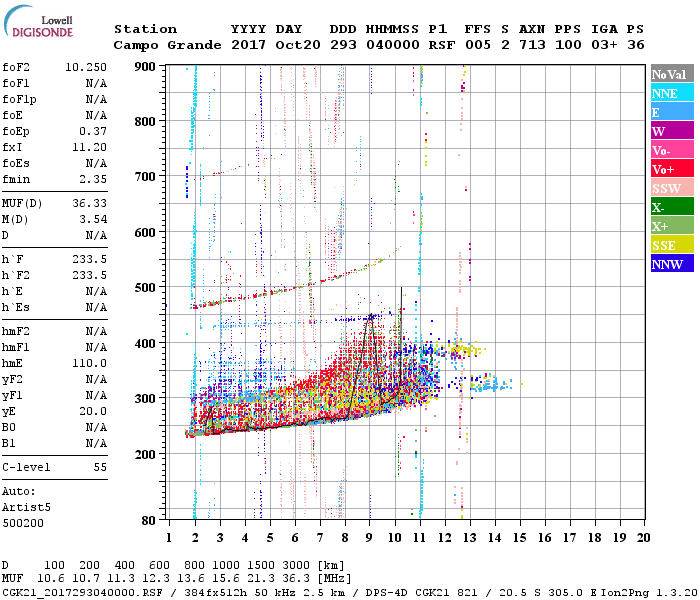Click the 10 MHz frequency axis label
Screen dimensions: 700x600
click(x=395, y=538)
